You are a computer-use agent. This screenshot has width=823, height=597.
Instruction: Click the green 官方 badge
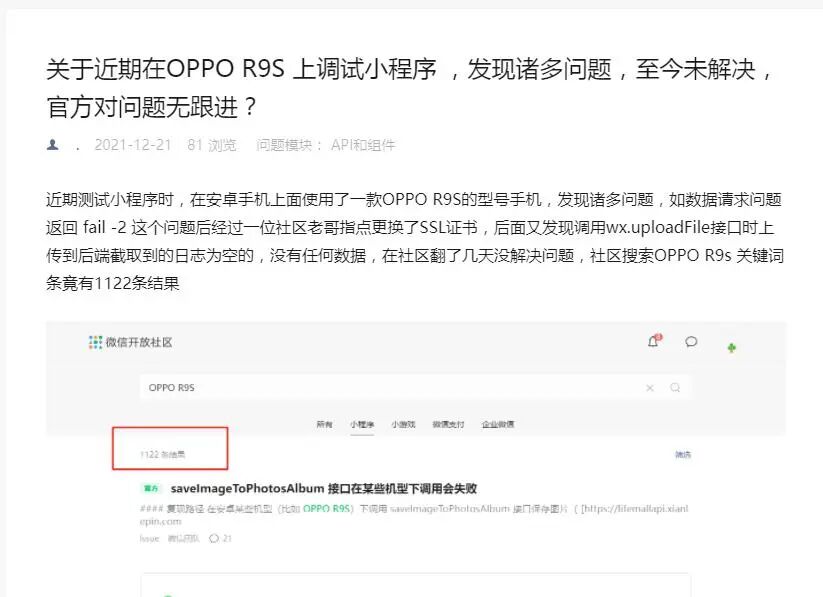point(151,488)
